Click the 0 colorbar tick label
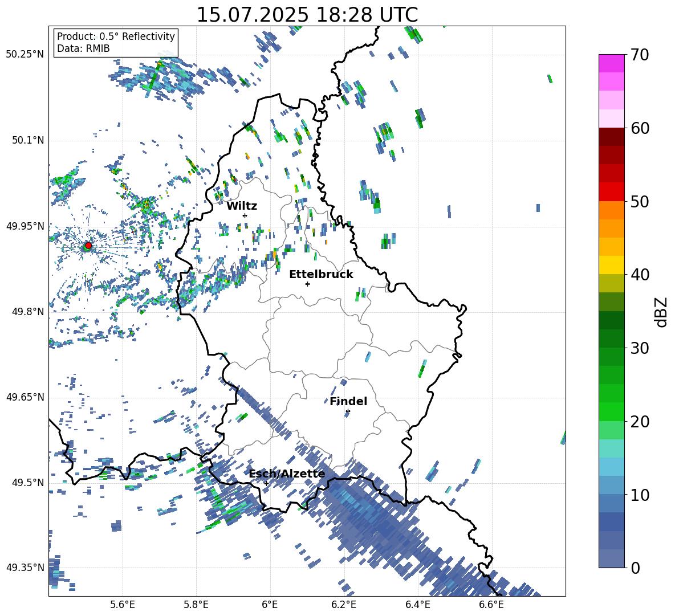The width and height of the screenshot is (675, 616). [x=635, y=568]
